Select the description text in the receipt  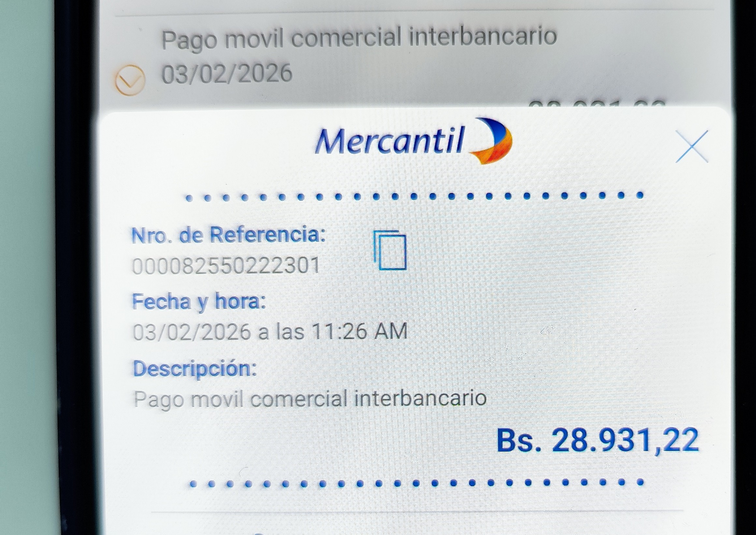pyautogui.click(x=310, y=399)
